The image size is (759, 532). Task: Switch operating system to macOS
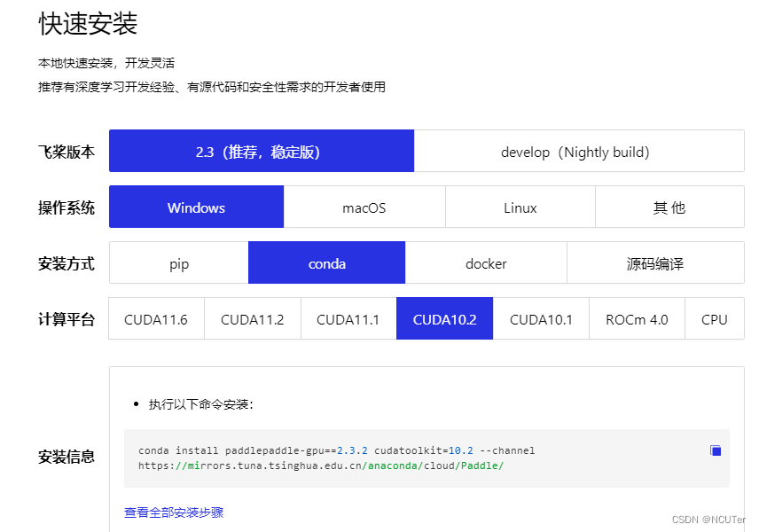364,207
